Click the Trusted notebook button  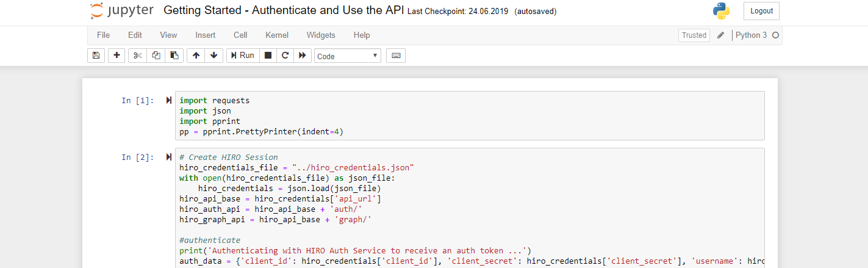click(694, 35)
